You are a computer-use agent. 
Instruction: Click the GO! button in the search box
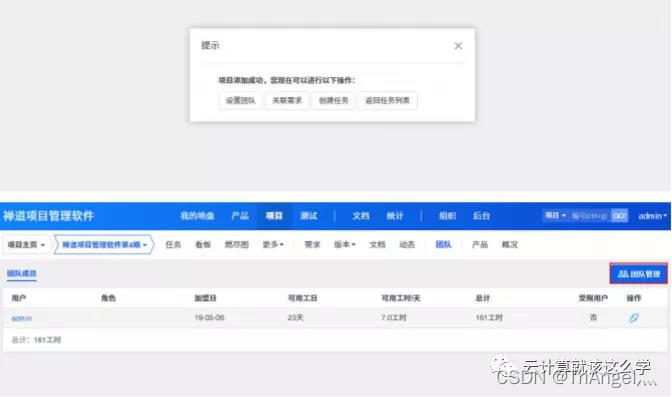tap(619, 216)
